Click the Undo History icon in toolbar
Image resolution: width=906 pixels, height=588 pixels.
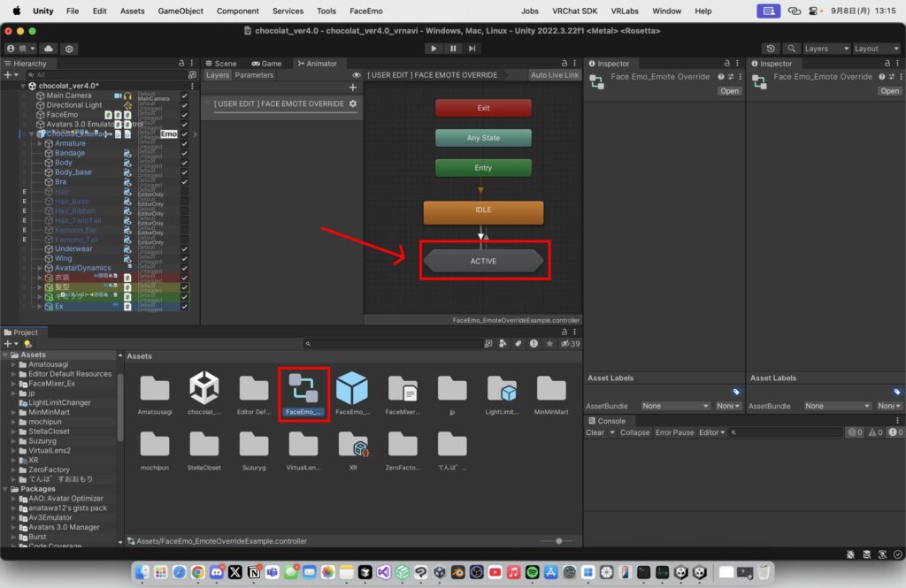772,49
